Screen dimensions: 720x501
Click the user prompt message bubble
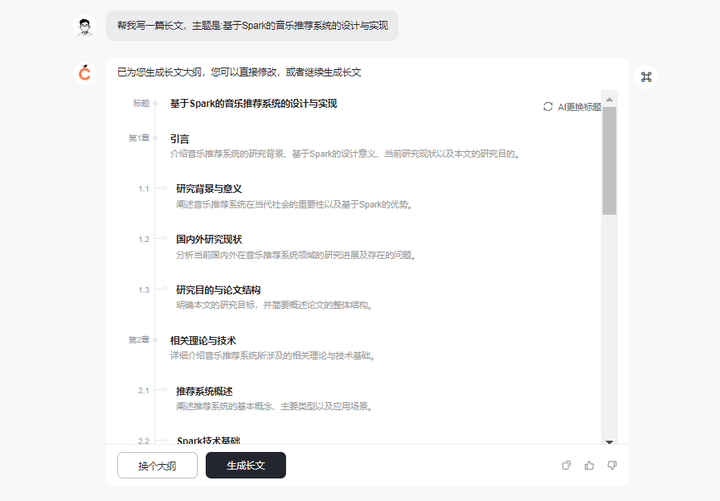(x=252, y=26)
